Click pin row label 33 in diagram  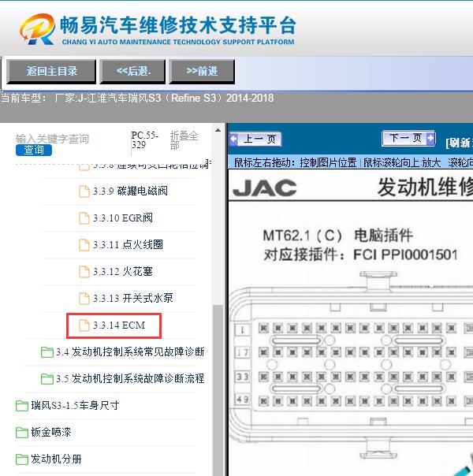click(x=243, y=377)
